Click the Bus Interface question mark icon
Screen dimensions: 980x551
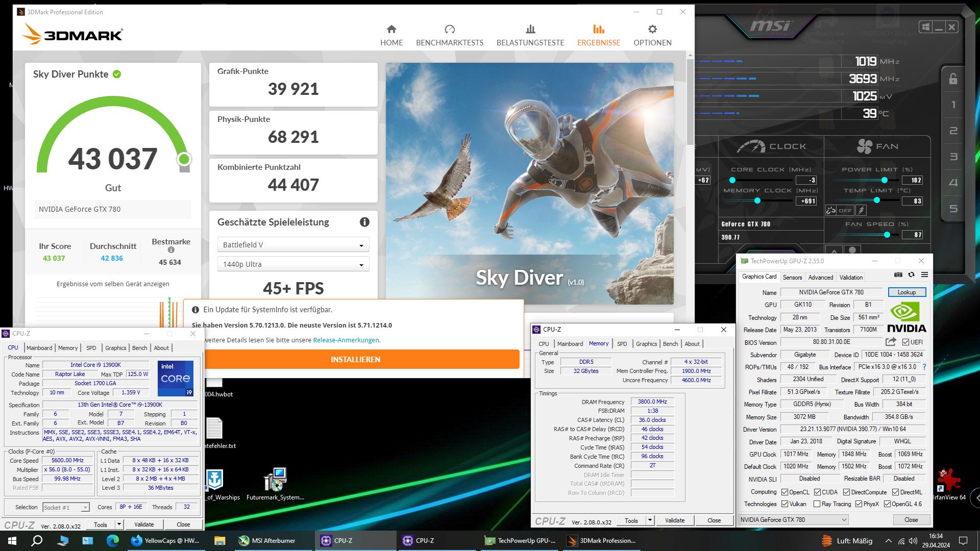(x=924, y=367)
